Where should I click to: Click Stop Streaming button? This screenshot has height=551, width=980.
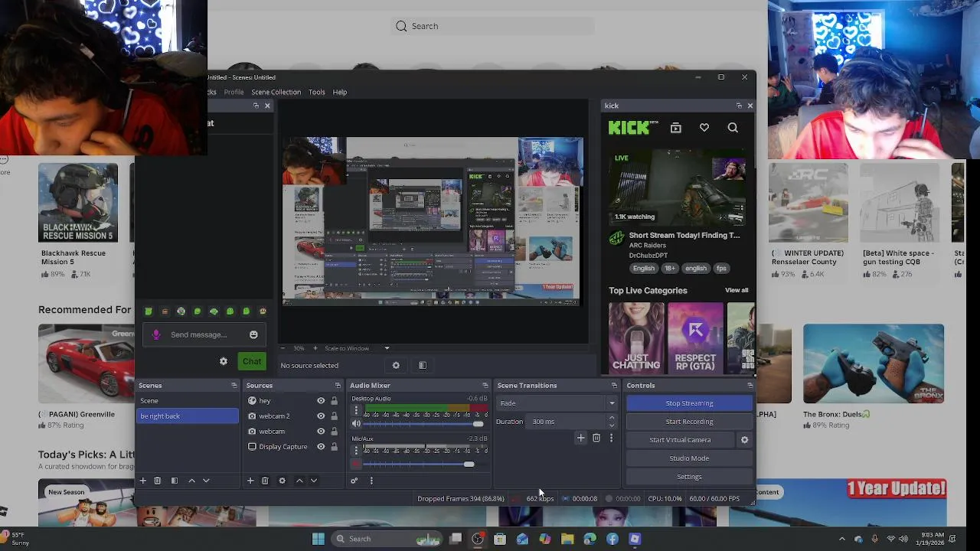click(x=689, y=403)
